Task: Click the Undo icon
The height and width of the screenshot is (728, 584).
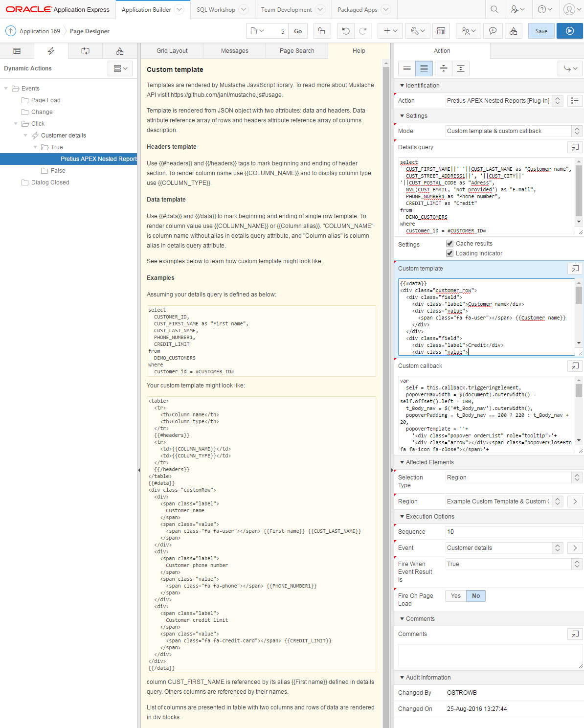Action: tap(346, 31)
